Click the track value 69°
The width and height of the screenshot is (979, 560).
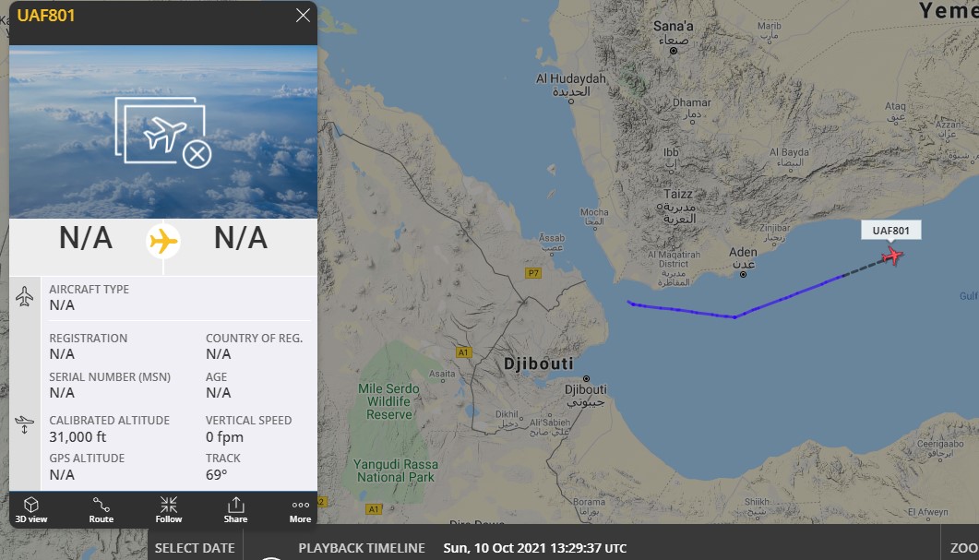(x=216, y=474)
